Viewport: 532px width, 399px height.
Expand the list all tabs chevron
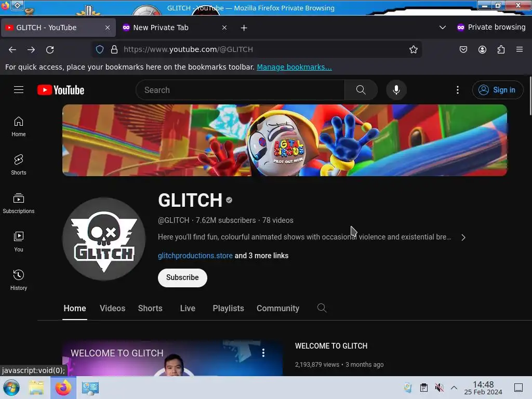coord(443,28)
